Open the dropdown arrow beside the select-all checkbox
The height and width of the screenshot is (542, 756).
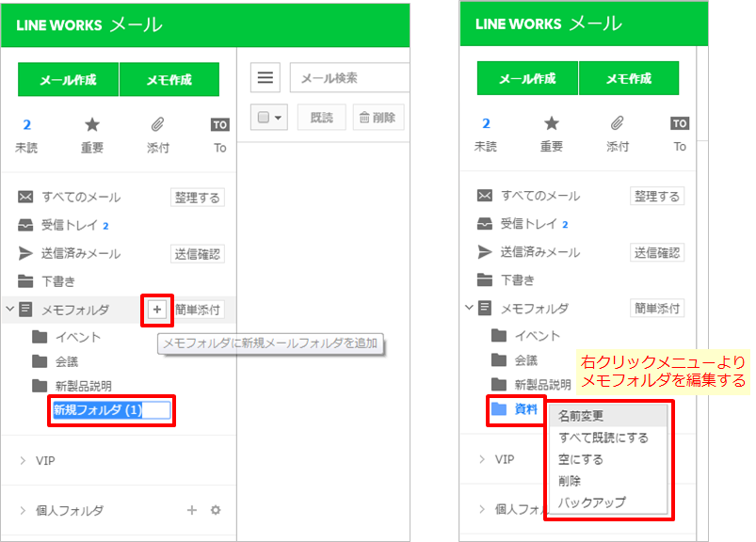click(x=278, y=118)
